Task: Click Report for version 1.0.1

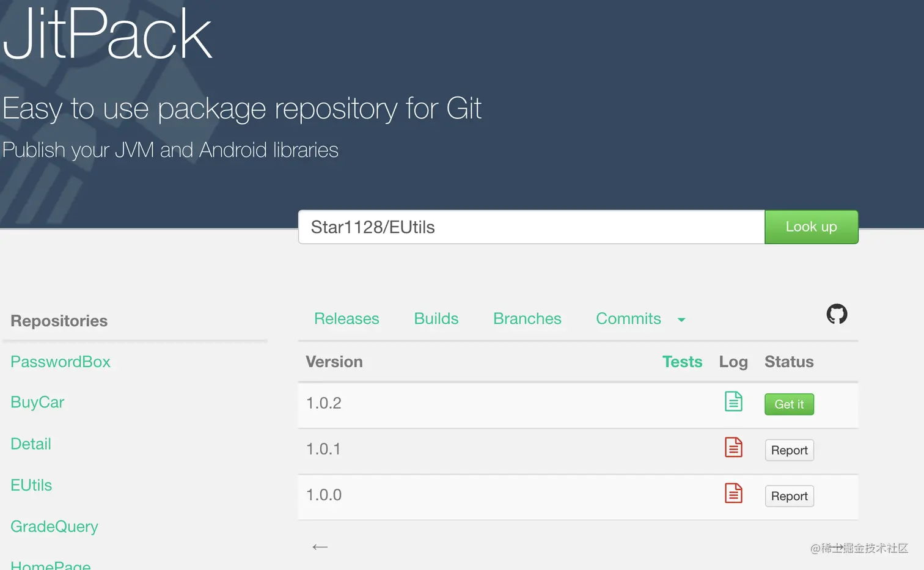Action: [x=789, y=450]
